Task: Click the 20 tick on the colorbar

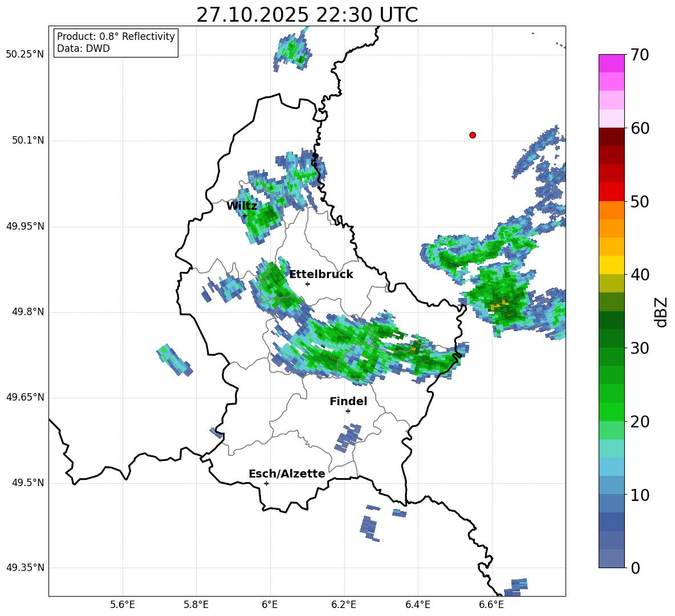Action: pos(640,422)
